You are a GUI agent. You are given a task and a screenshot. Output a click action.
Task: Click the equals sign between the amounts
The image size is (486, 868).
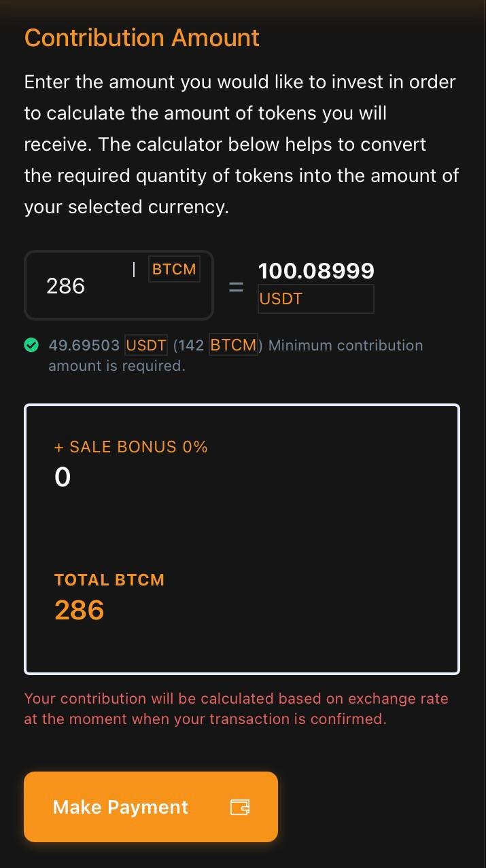(x=235, y=285)
